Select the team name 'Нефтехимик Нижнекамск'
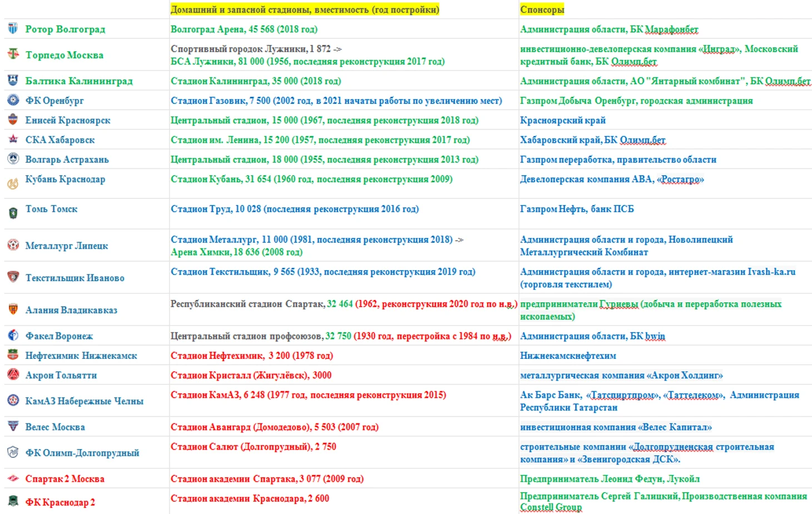This screenshot has width=812, height=514. pyautogui.click(x=81, y=356)
